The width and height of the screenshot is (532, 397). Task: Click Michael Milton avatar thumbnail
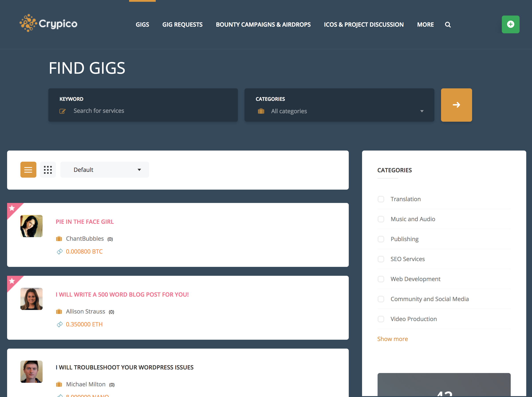(32, 371)
